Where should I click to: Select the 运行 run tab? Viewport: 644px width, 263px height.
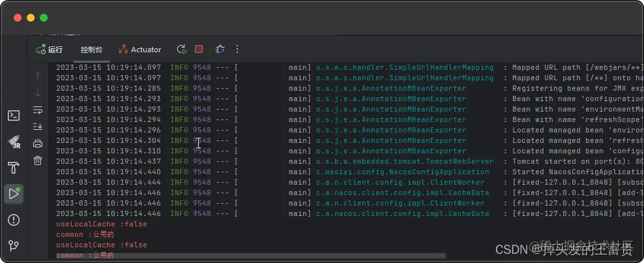tap(50, 50)
